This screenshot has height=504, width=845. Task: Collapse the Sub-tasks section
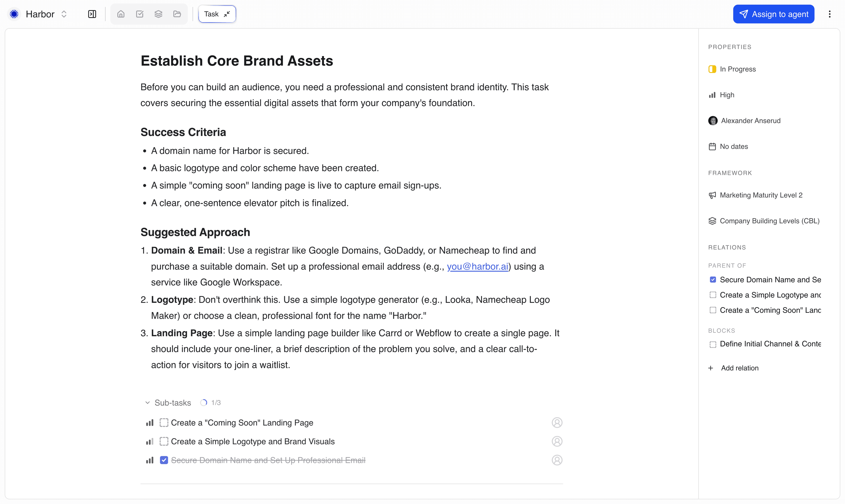coord(147,403)
